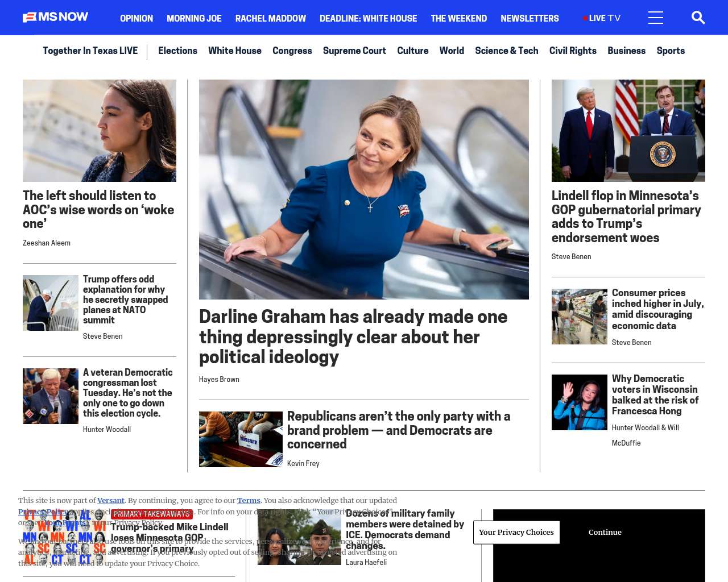Screen dimensions: 728x582
Task: Read Wisconsin voters Francesca Hong article
Action: 655,395
